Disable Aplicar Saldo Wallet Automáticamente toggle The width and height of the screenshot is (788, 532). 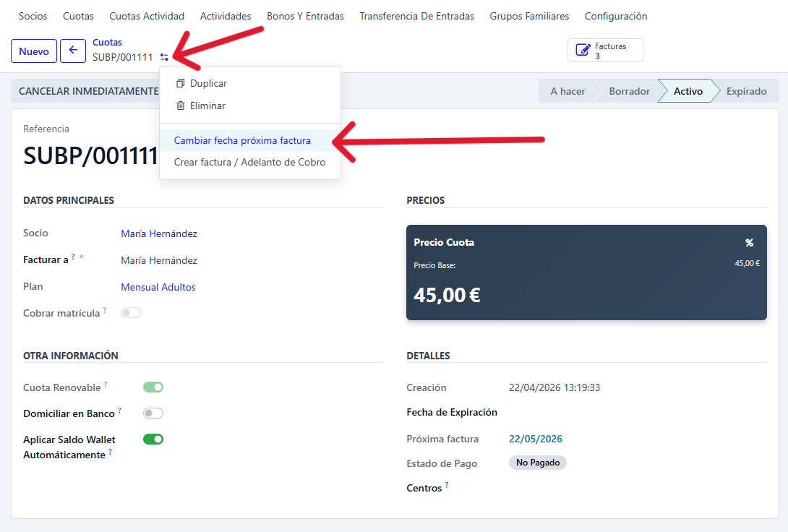coord(153,439)
